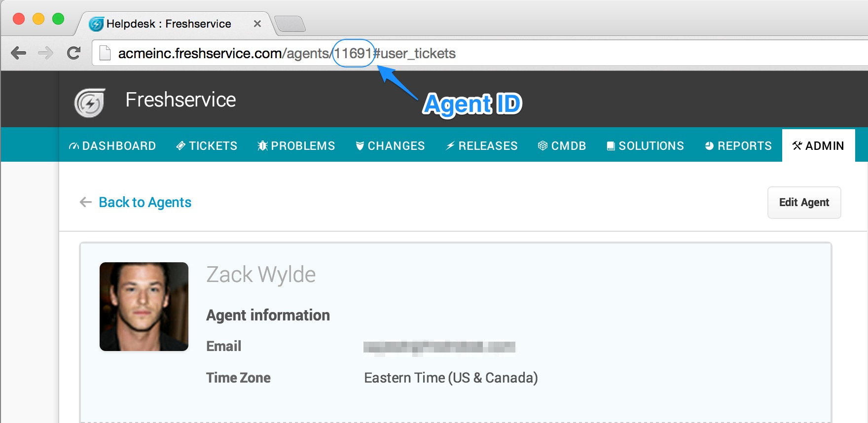Click the back arrow beside Back to Agents
Viewport: 868px width, 423px height.
pyautogui.click(x=86, y=202)
